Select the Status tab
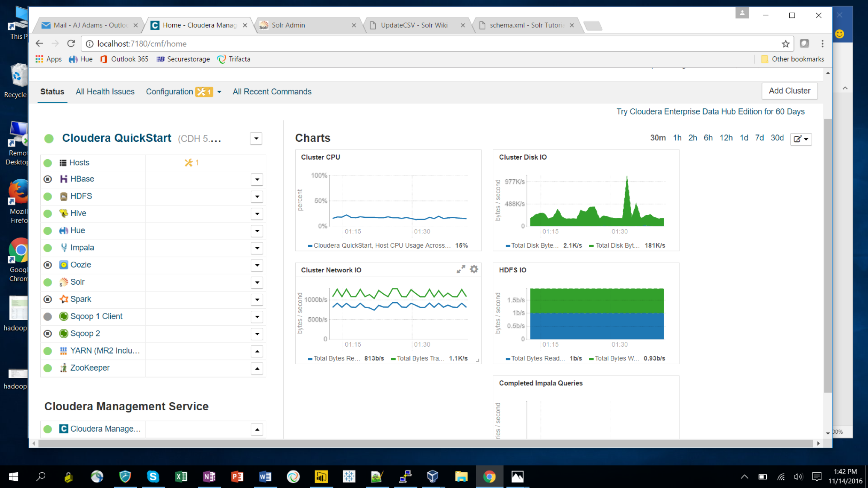 click(52, 91)
